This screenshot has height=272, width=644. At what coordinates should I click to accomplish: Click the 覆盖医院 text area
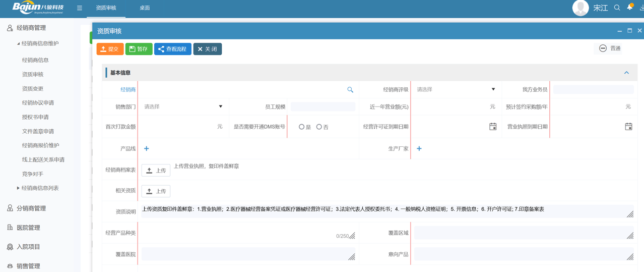(x=246, y=254)
